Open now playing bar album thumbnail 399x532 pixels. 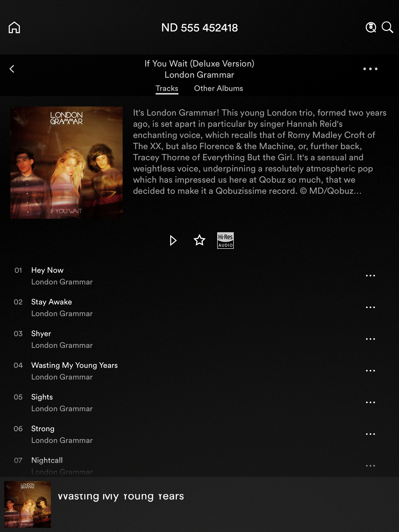(x=28, y=504)
